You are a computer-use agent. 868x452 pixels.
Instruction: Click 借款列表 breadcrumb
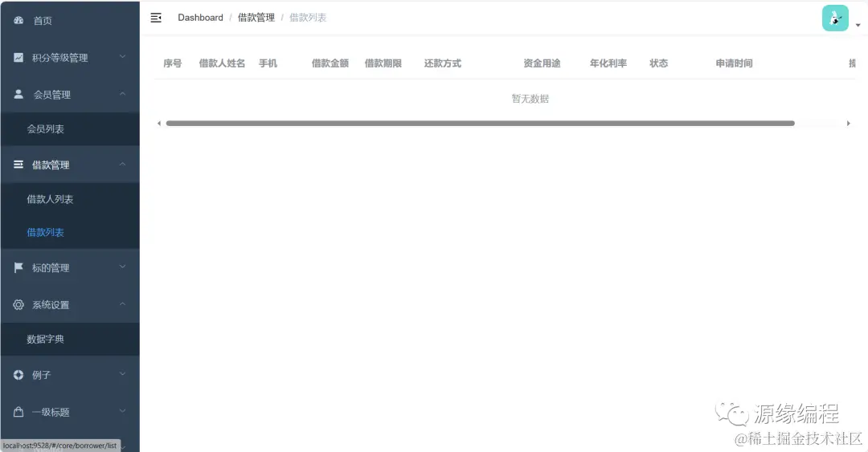pyautogui.click(x=308, y=18)
